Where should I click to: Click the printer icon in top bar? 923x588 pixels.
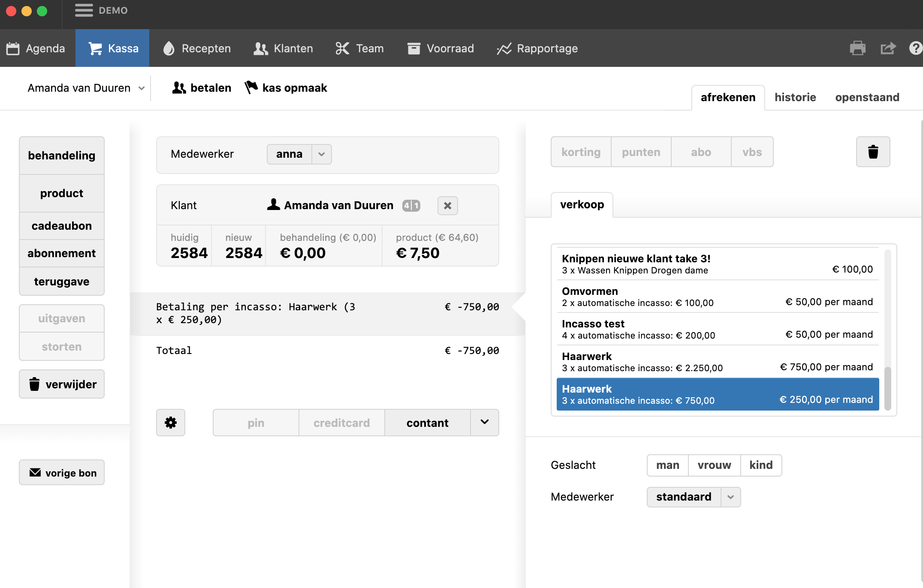[x=857, y=48]
